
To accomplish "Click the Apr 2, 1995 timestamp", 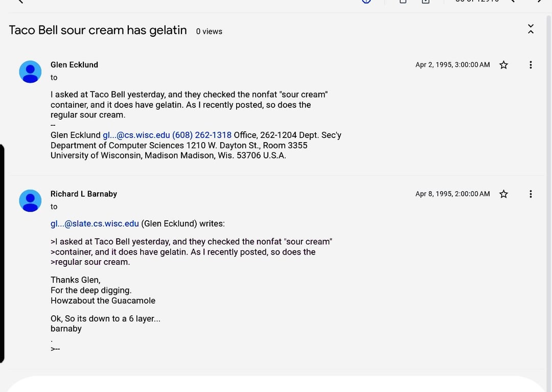I will [x=452, y=65].
